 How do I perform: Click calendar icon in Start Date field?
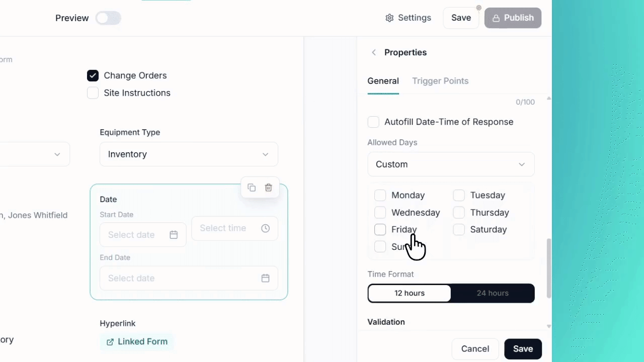[174, 235]
